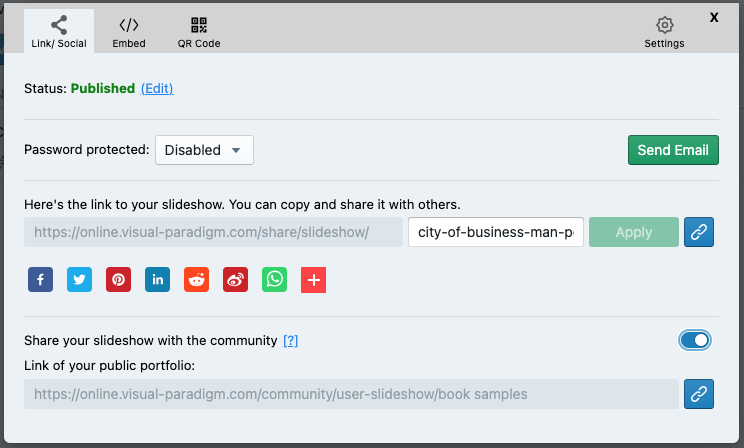Click the slideshow URL slug input field
Viewport: 744px width, 448px height.
tap(496, 232)
